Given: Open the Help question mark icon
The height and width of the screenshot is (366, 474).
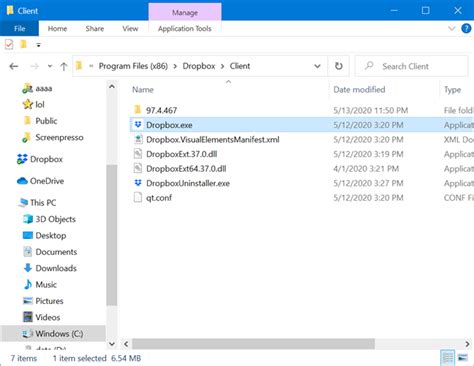Looking at the screenshot, I should pyautogui.click(x=466, y=28).
